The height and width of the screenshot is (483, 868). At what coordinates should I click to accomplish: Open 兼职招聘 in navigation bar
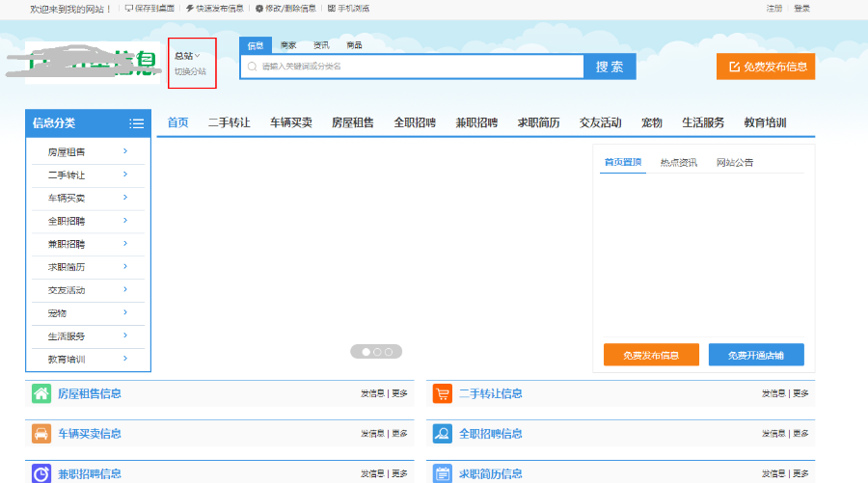pos(476,122)
